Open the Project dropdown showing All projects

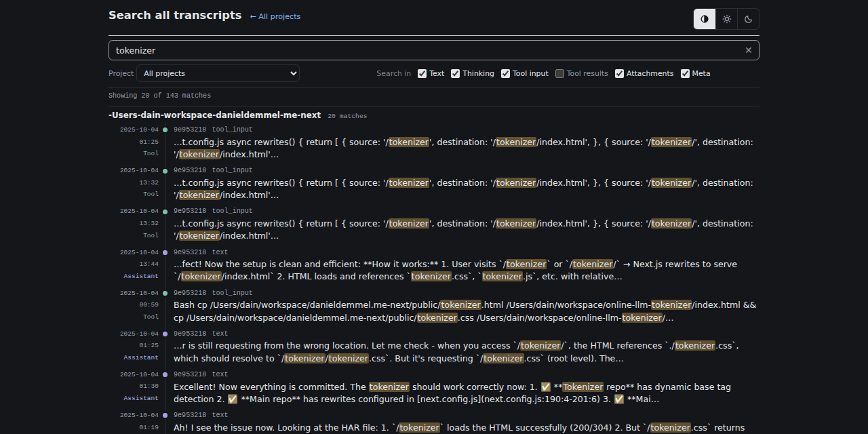coord(218,73)
